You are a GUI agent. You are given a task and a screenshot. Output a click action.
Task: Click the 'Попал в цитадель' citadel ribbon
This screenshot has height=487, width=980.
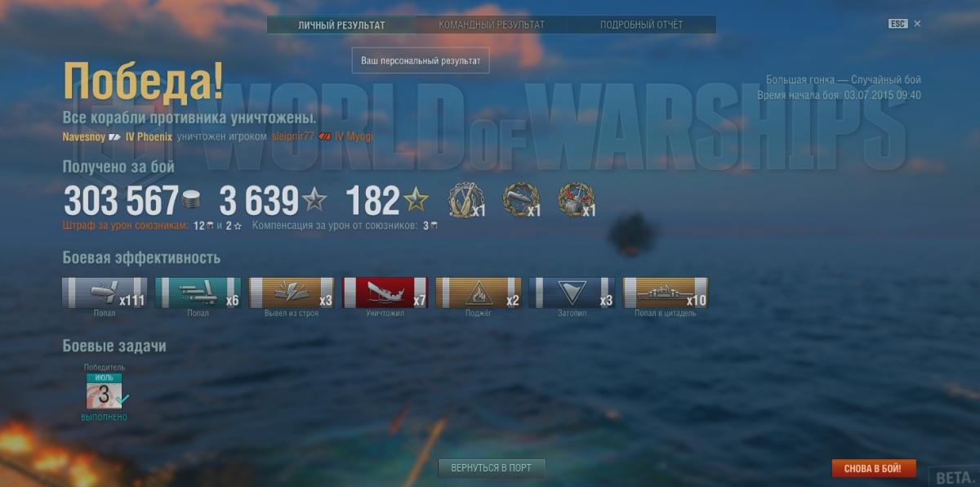pyautogui.click(x=666, y=293)
